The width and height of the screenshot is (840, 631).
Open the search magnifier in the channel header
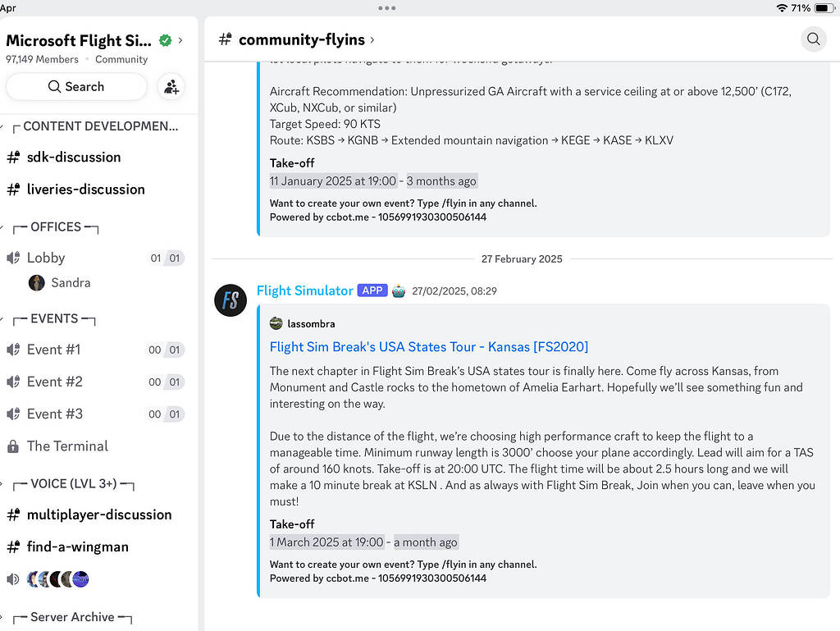[x=813, y=39]
